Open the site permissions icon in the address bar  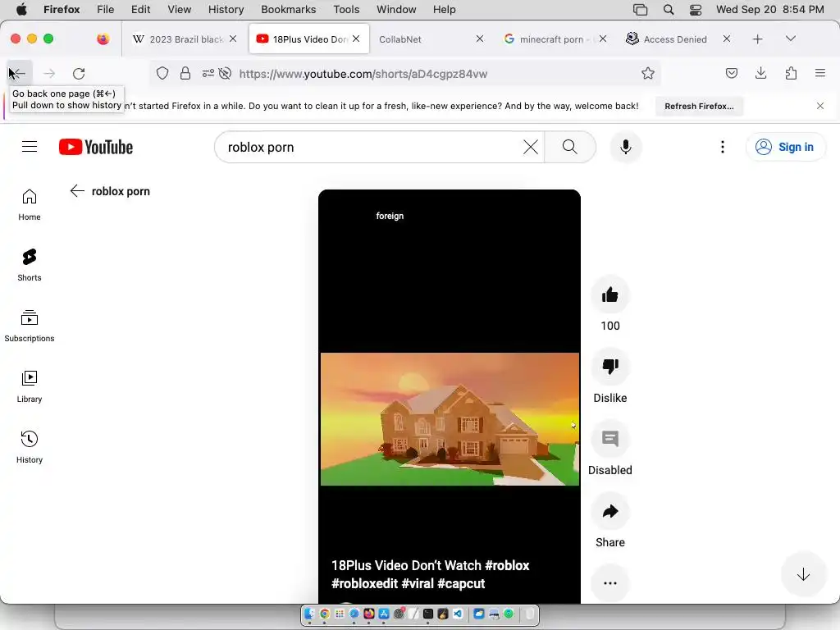[x=208, y=73]
